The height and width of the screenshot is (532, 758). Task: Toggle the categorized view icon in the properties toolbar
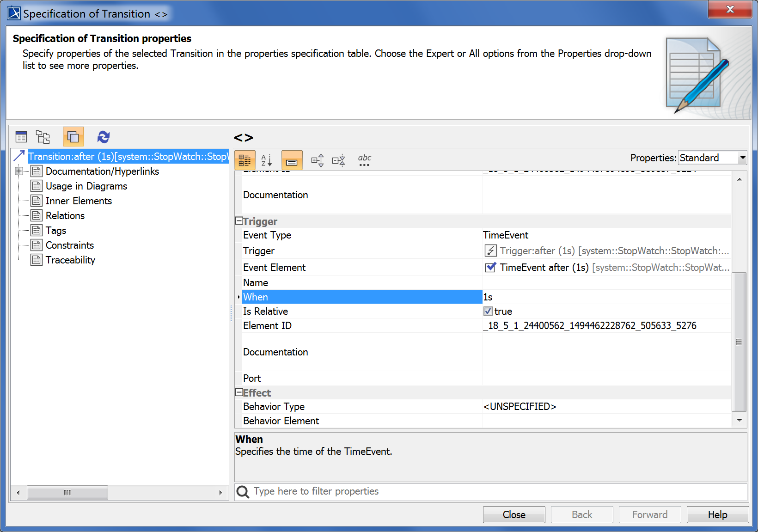tap(245, 160)
